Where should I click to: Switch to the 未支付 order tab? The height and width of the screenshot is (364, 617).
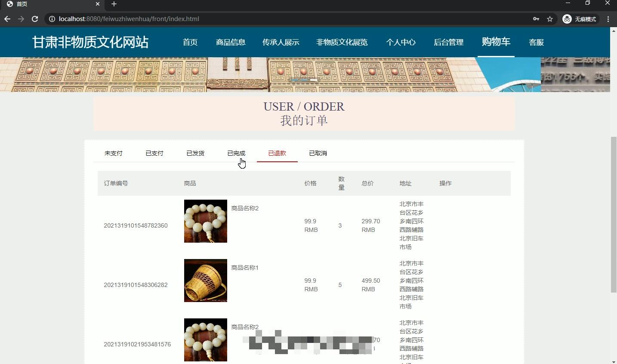click(113, 153)
